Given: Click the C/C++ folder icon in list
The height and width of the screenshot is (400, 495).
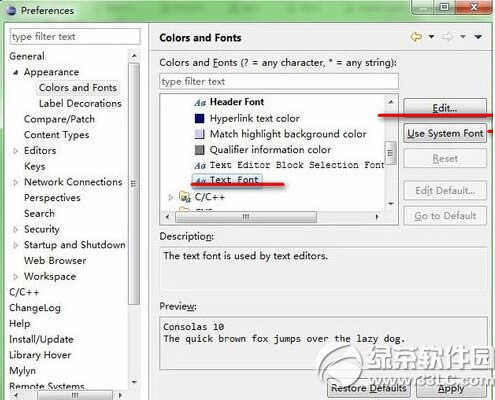Looking at the screenshot, I should [x=184, y=197].
